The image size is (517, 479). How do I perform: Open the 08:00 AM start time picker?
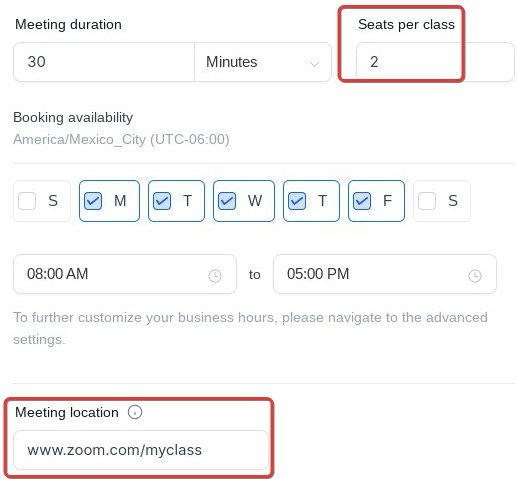point(125,274)
